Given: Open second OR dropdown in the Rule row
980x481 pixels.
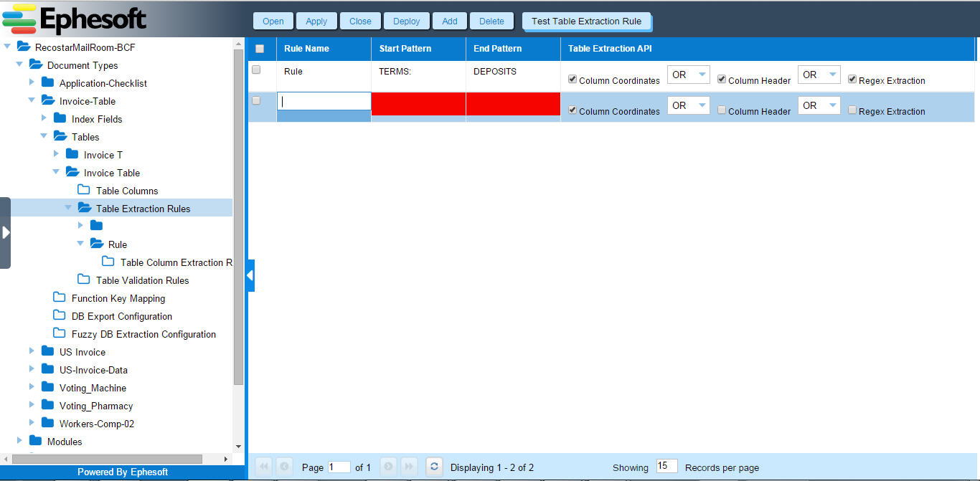Looking at the screenshot, I should [819, 75].
